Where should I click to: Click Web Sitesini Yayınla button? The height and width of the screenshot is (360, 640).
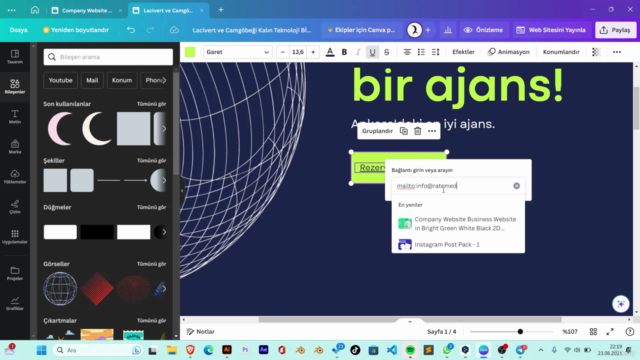click(551, 30)
